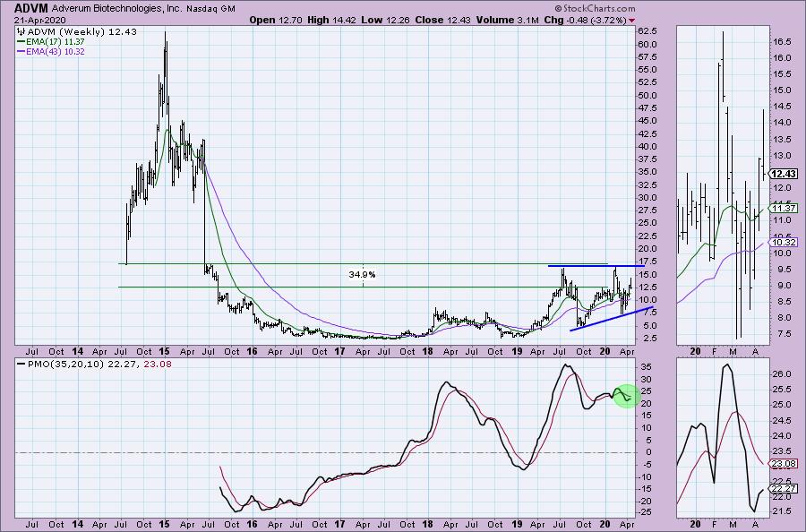
Task: Select the ADVM ticker symbol title
Action: pyautogui.click(x=31, y=8)
